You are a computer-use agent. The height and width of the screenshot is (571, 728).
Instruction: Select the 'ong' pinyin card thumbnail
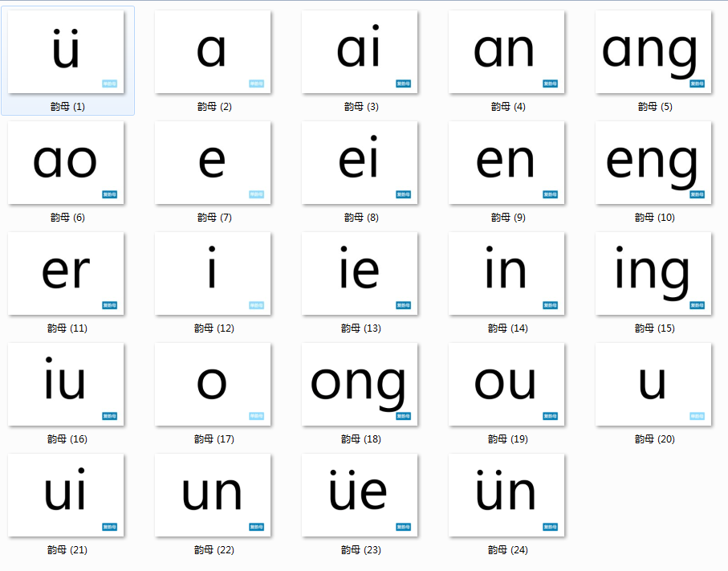[360, 384]
